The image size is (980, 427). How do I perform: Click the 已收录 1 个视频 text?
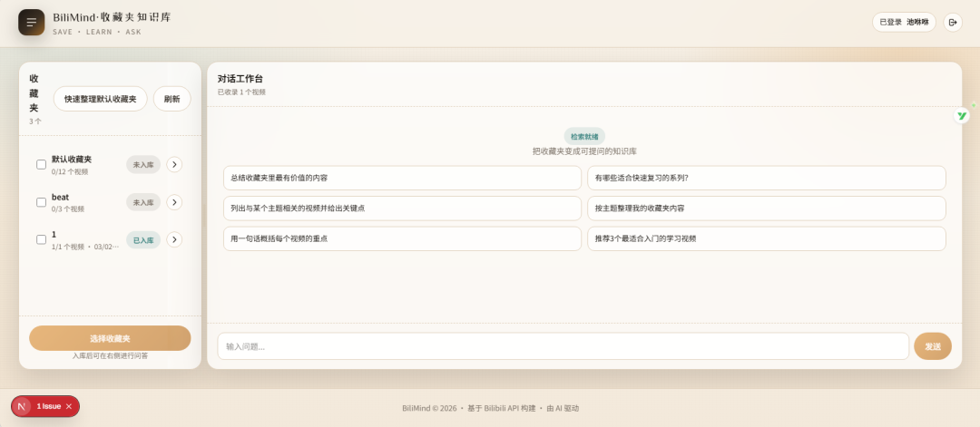click(x=241, y=92)
